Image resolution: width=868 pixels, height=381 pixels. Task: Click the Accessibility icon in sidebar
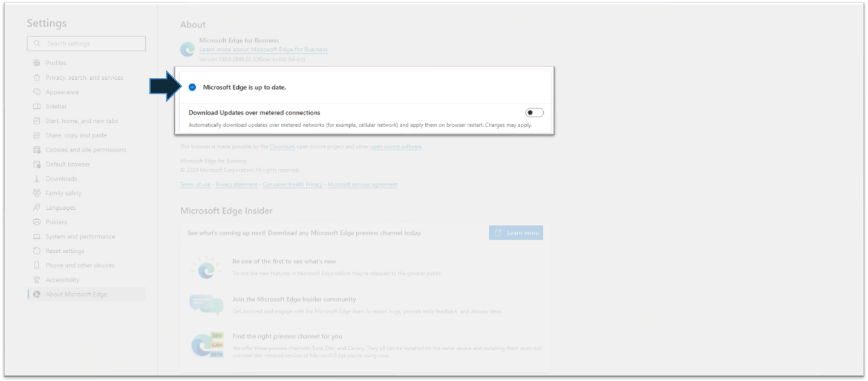[37, 280]
